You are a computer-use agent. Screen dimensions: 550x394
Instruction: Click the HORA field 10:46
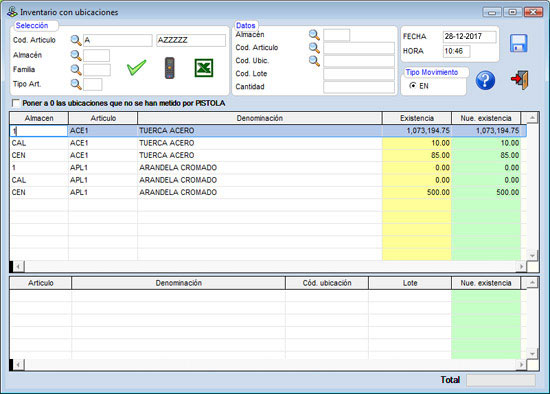pyautogui.click(x=457, y=51)
